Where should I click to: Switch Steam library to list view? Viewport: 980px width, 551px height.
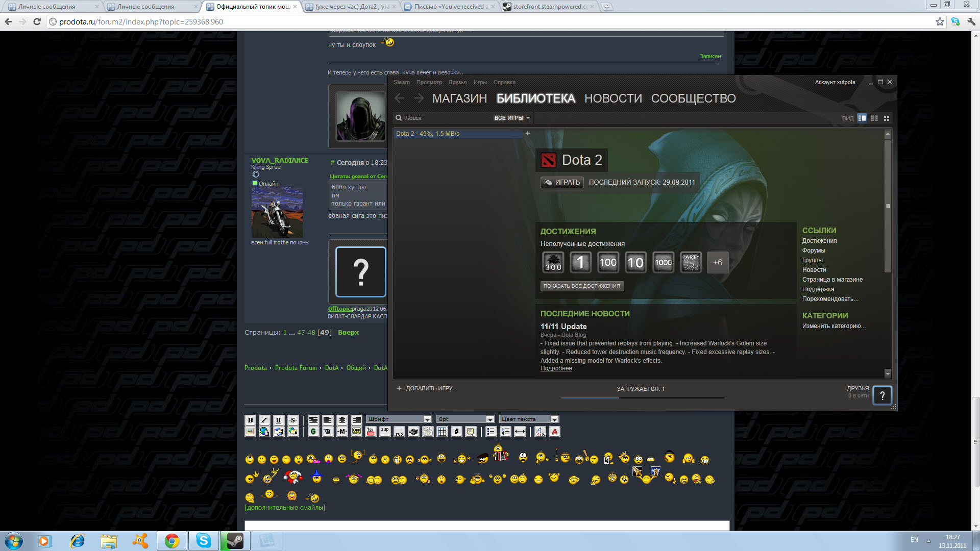[874, 118]
